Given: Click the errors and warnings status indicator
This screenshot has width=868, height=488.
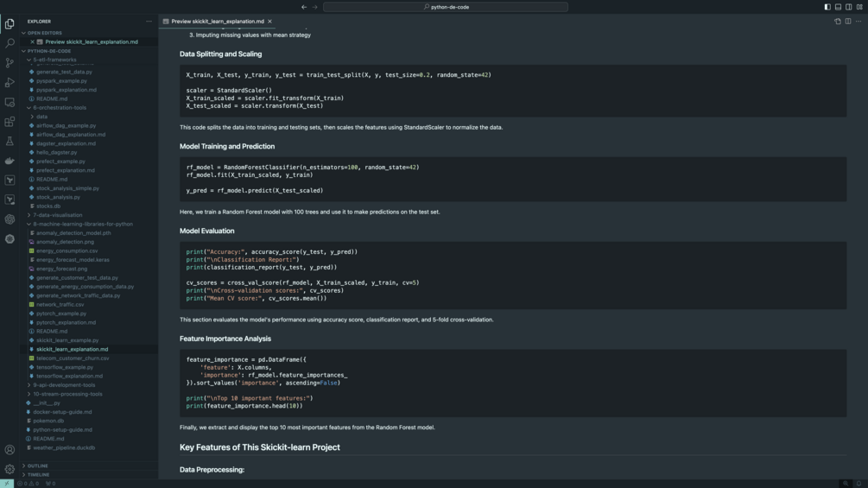Looking at the screenshot, I should (28, 484).
